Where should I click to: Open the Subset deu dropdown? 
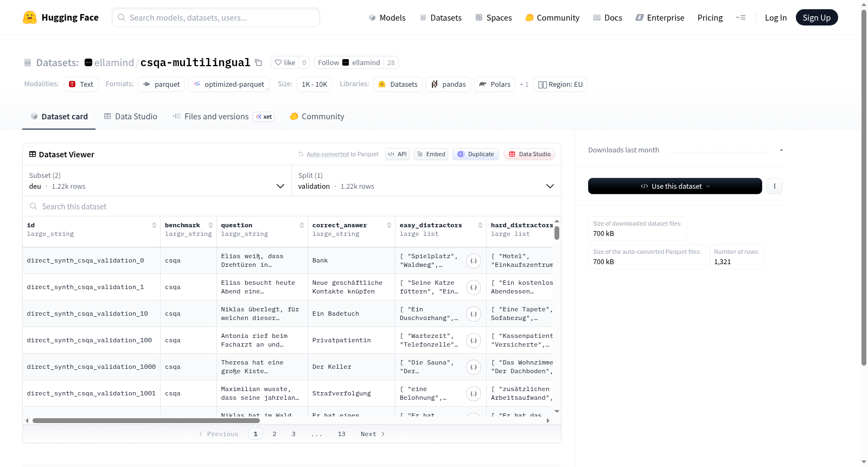point(157,181)
